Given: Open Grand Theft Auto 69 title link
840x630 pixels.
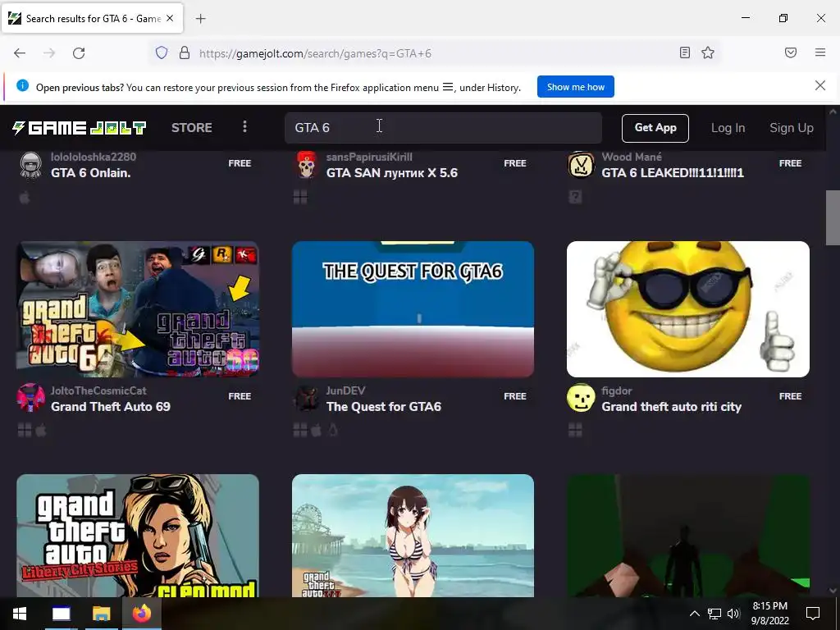Looking at the screenshot, I should pyautogui.click(x=111, y=407).
